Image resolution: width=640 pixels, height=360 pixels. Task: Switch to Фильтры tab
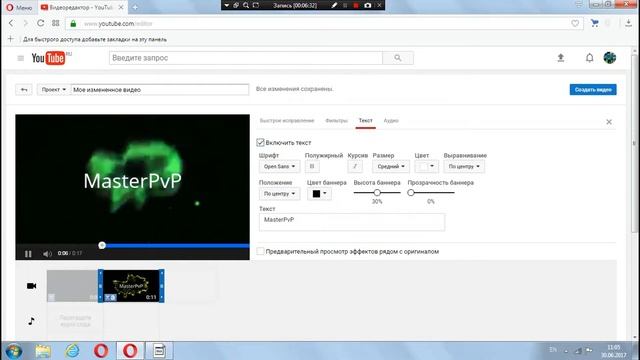[x=336, y=121]
